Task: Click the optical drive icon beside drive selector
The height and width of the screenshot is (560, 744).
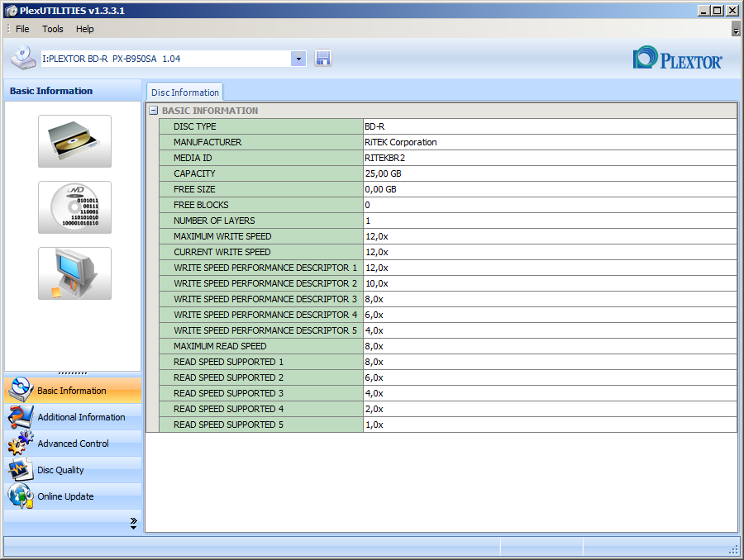Action: click(23, 58)
